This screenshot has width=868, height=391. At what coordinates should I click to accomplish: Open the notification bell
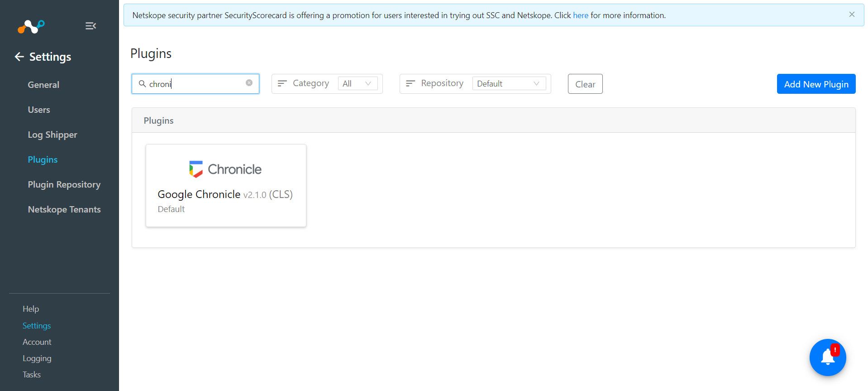pos(828,357)
